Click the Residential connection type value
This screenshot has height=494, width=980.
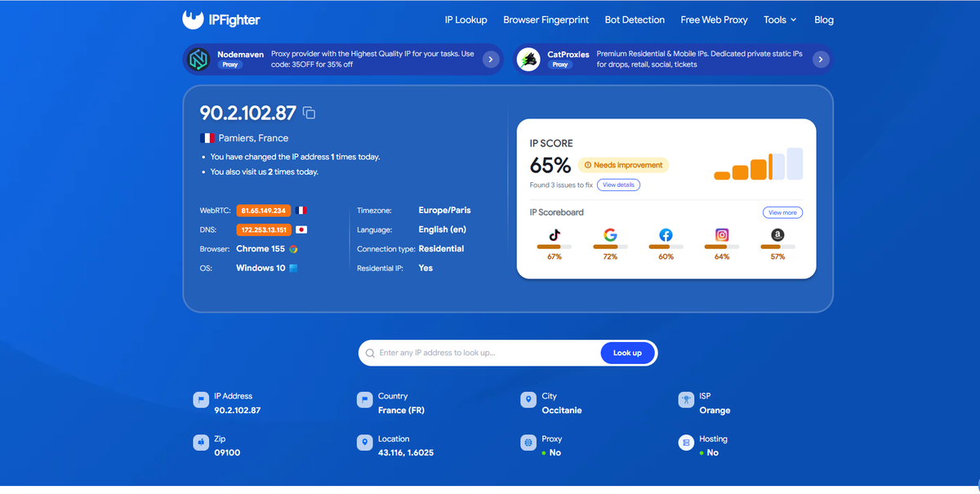coord(441,248)
